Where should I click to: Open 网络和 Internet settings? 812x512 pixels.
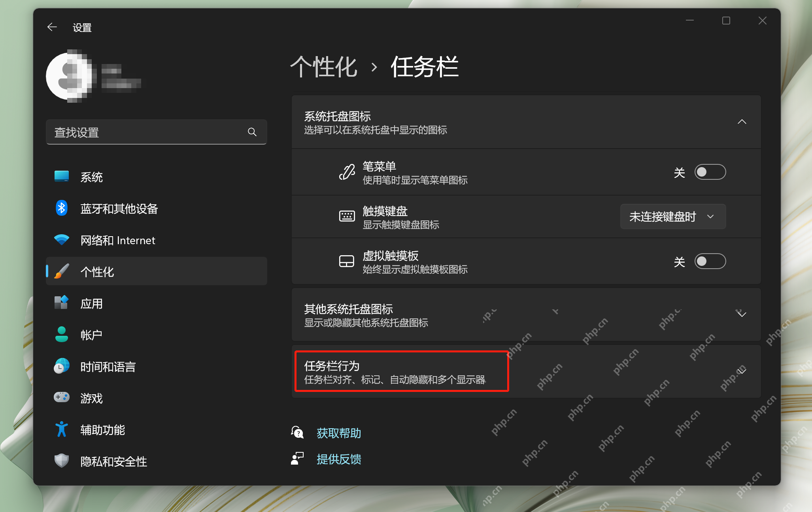(x=157, y=240)
